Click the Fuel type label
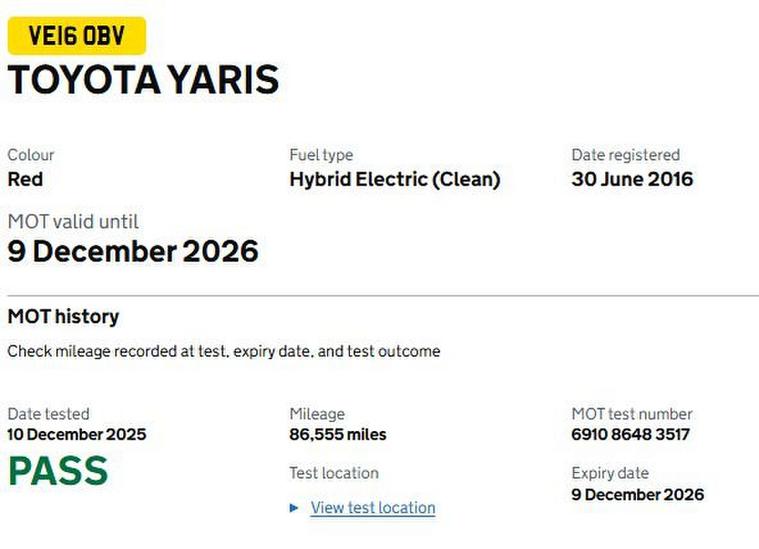This screenshot has width=759, height=549. click(321, 155)
